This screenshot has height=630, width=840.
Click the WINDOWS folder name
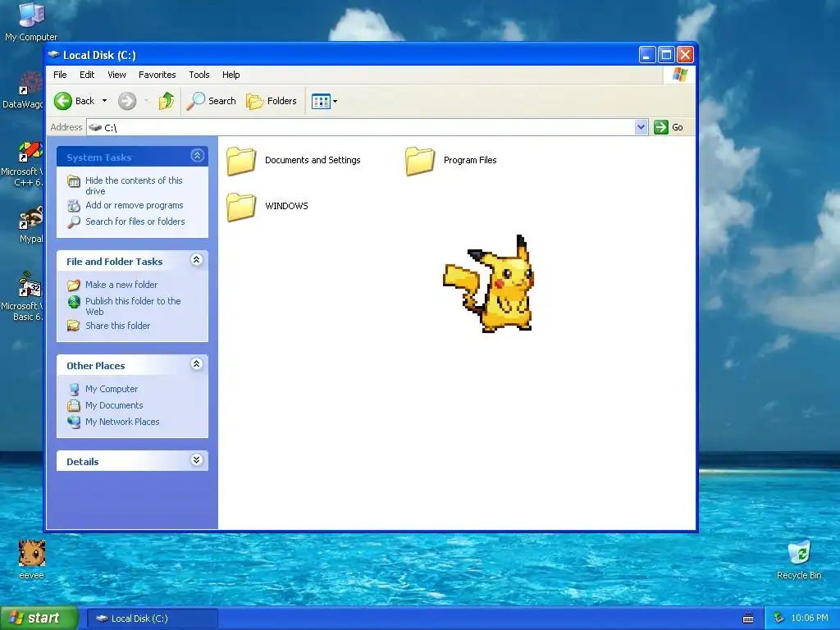(286, 206)
